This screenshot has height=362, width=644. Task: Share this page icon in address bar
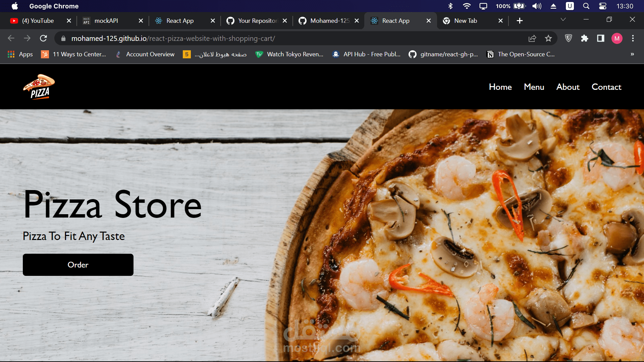click(532, 39)
